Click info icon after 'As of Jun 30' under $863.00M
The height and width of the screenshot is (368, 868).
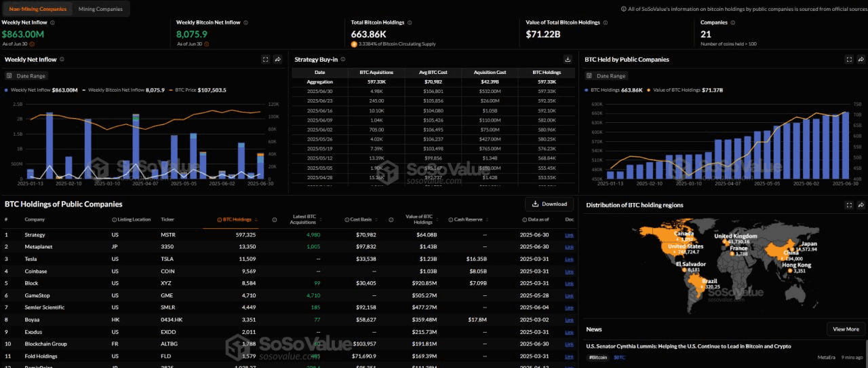31,44
